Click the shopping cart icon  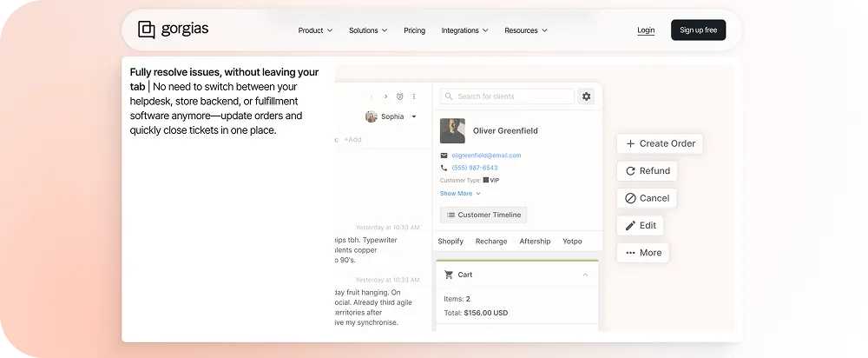point(449,275)
